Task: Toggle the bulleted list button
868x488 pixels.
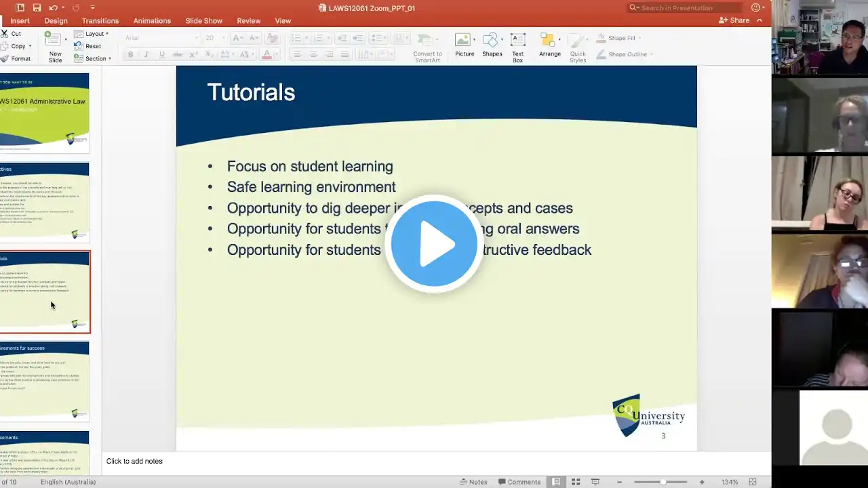Action: point(296,38)
